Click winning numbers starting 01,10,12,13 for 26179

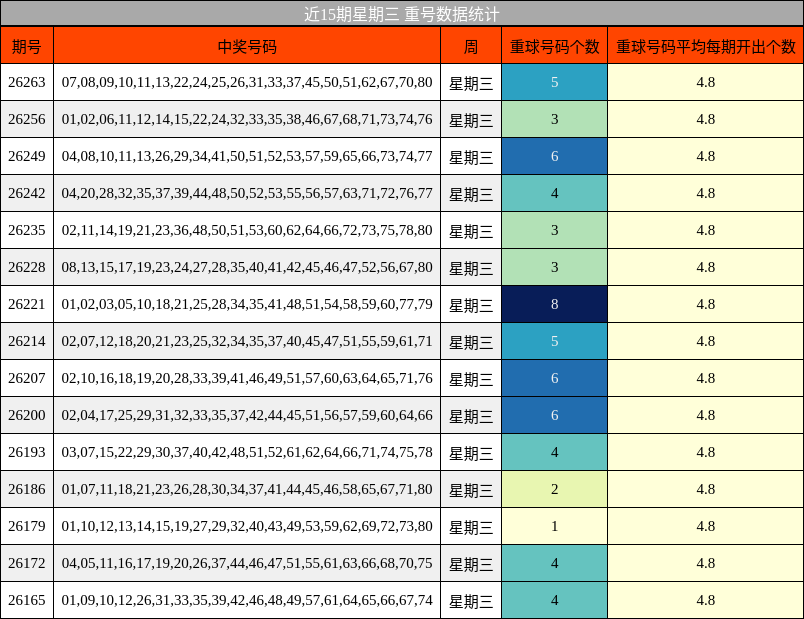tap(247, 526)
